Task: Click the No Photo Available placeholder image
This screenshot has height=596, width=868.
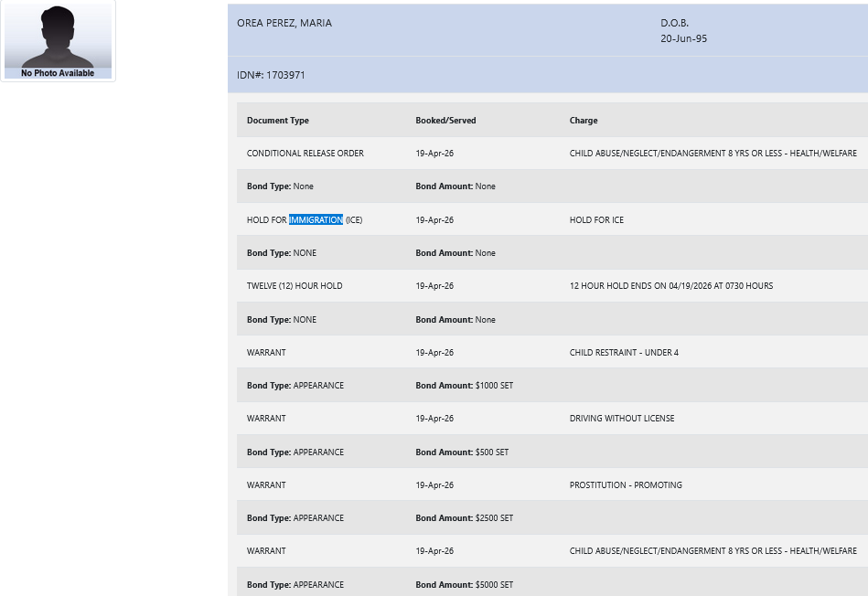Action: pos(58,42)
